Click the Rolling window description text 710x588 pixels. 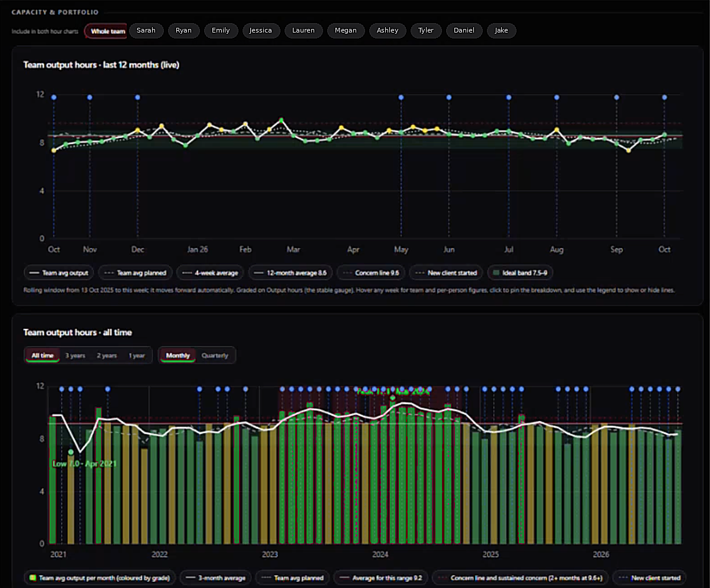[348, 290]
